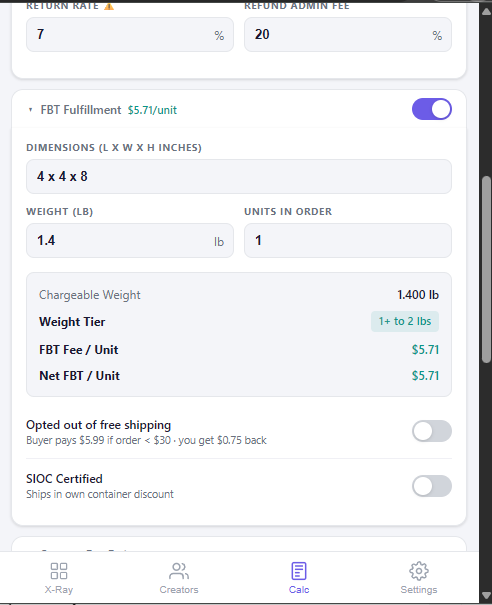Focus the Units in Order field
The height and width of the screenshot is (605, 492).
pyautogui.click(x=348, y=240)
